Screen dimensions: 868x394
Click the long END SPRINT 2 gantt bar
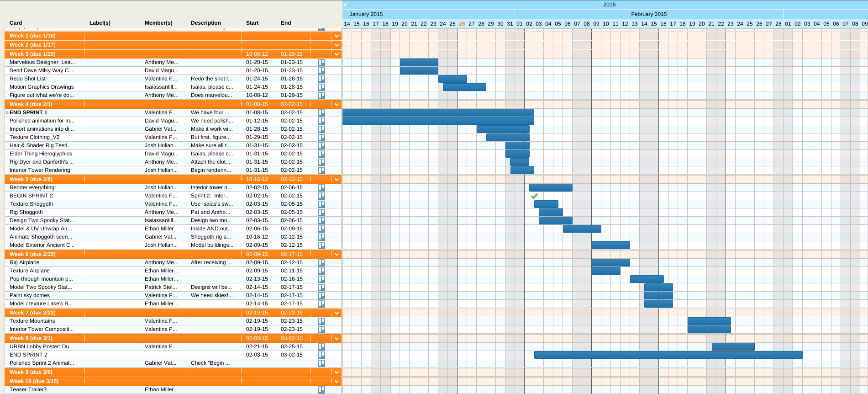[668, 355]
